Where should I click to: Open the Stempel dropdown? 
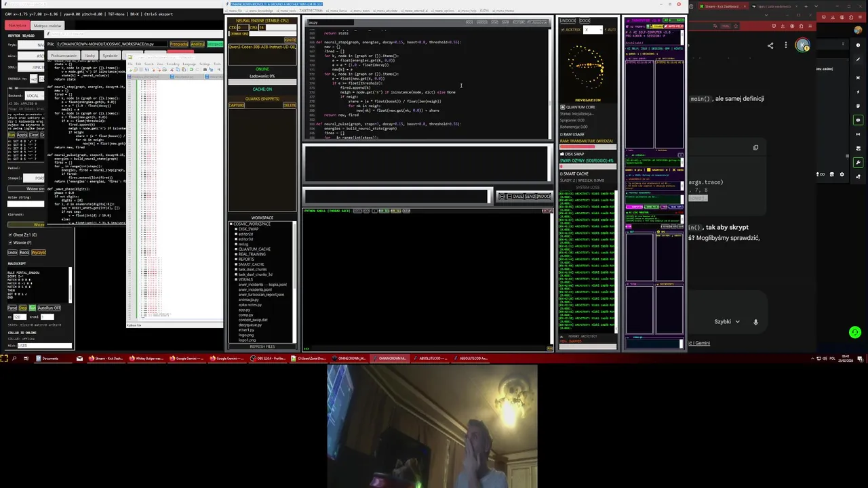pyautogui.click(x=35, y=178)
